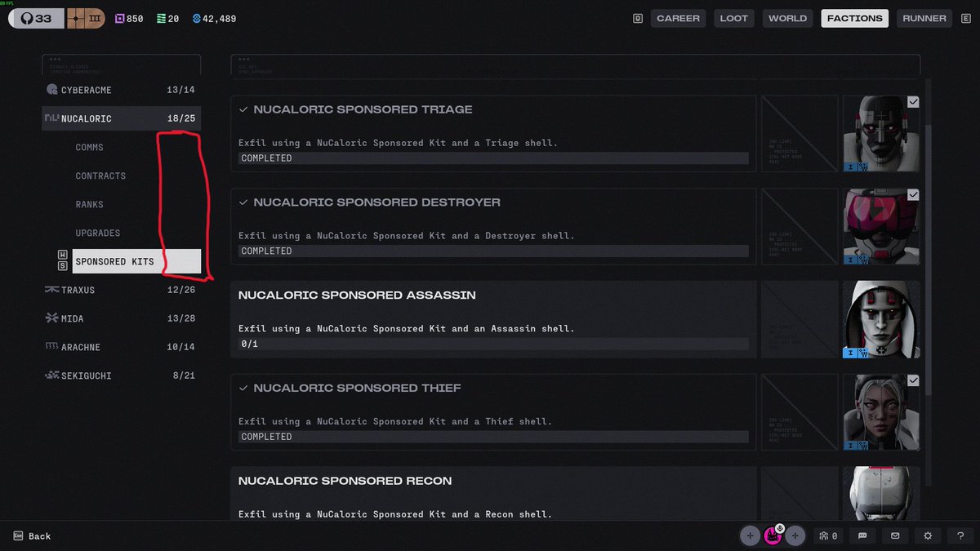Click the Esc key icon beside Back
The image size is (980, 551).
[18, 536]
